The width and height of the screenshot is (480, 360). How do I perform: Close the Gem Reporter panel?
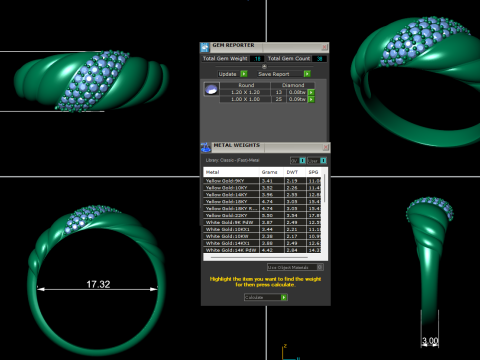(x=324, y=47)
